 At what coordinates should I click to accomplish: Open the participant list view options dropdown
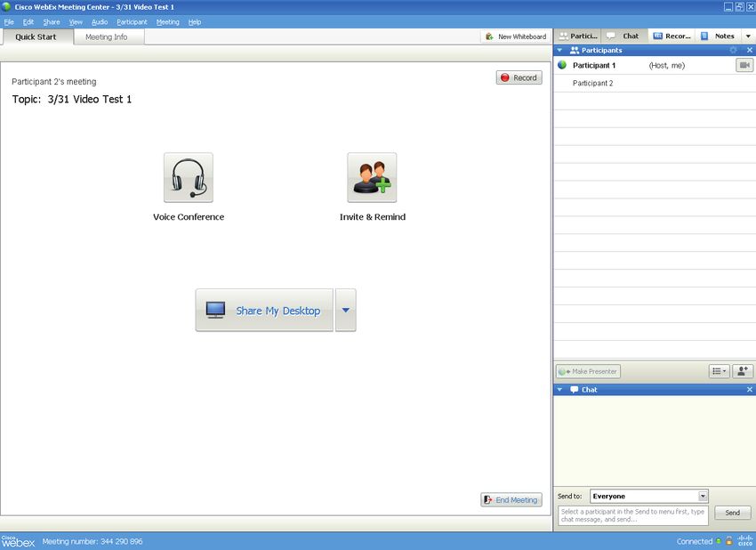[x=719, y=371]
